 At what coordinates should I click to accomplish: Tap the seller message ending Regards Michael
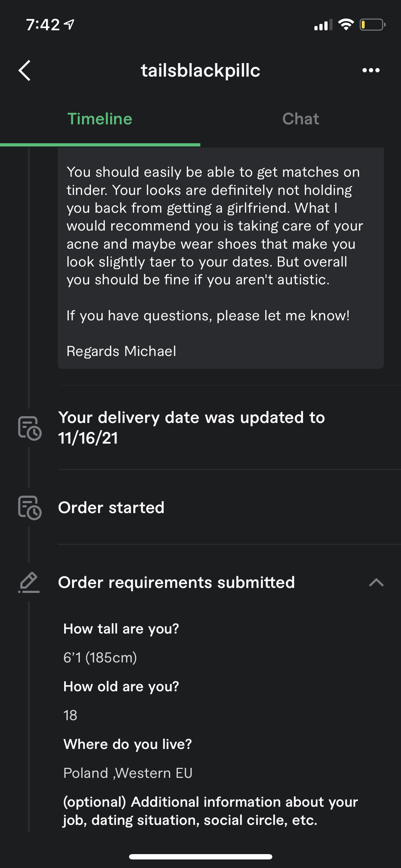[x=221, y=258]
